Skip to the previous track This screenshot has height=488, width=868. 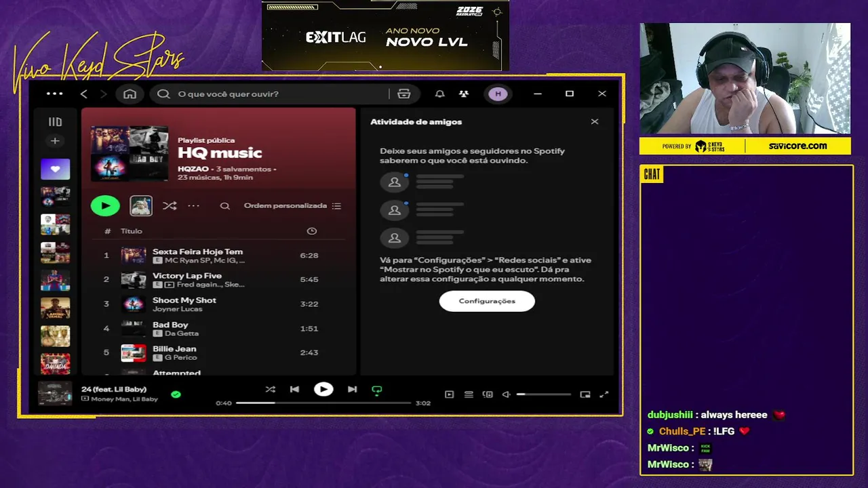pyautogui.click(x=294, y=390)
